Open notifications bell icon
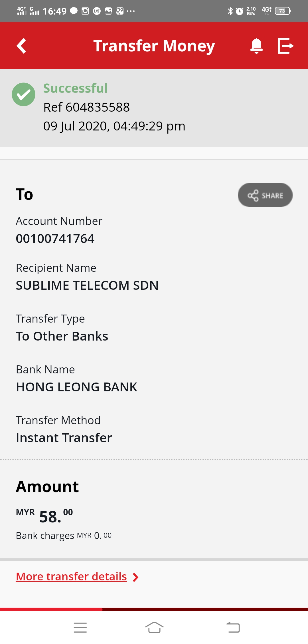308x644 pixels. tap(256, 46)
